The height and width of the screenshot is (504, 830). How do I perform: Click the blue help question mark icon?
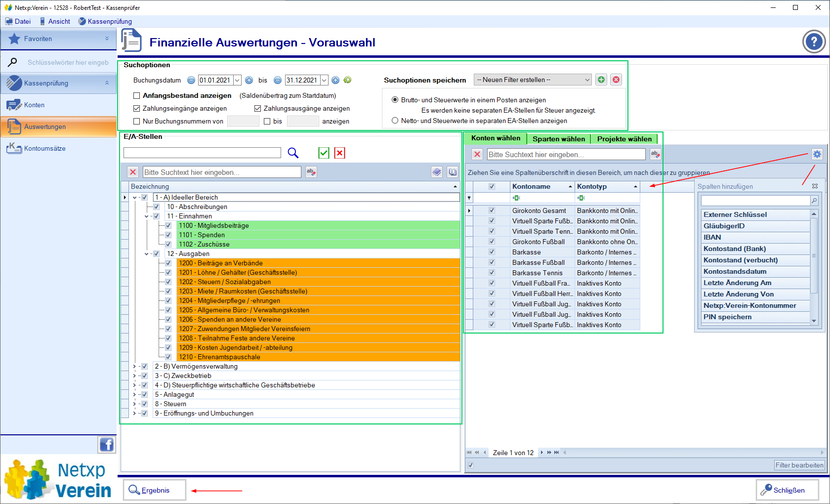(x=813, y=42)
